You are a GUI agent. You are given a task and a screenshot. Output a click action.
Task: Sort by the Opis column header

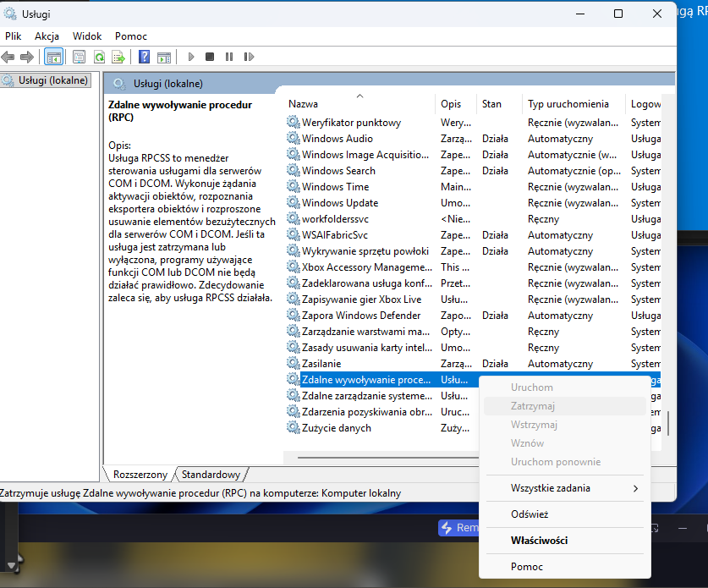pyautogui.click(x=456, y=104)
